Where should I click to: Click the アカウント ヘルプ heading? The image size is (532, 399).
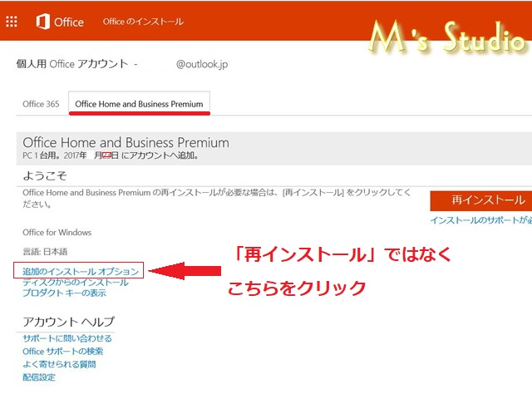pyautogui.click(x=69, y=322)
